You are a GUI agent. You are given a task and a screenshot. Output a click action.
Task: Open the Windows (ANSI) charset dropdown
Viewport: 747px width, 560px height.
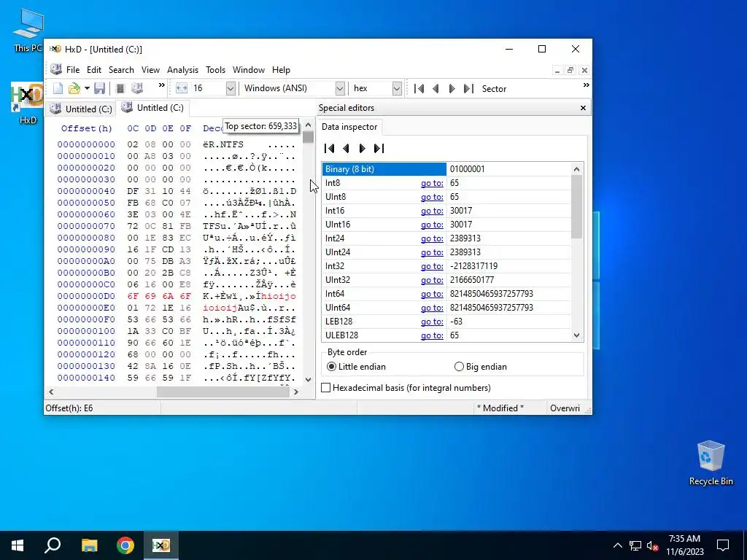click(340, 88)
